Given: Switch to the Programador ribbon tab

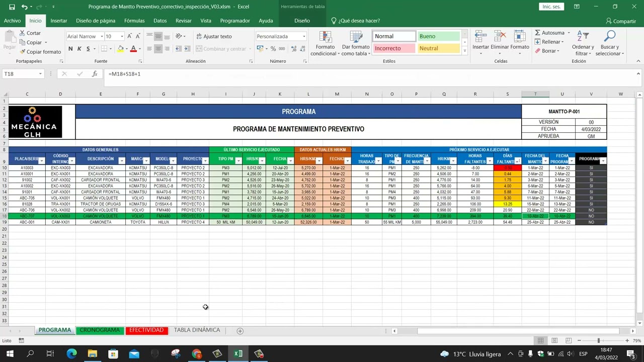Looking at the screenshot, I should pos(235,21).
